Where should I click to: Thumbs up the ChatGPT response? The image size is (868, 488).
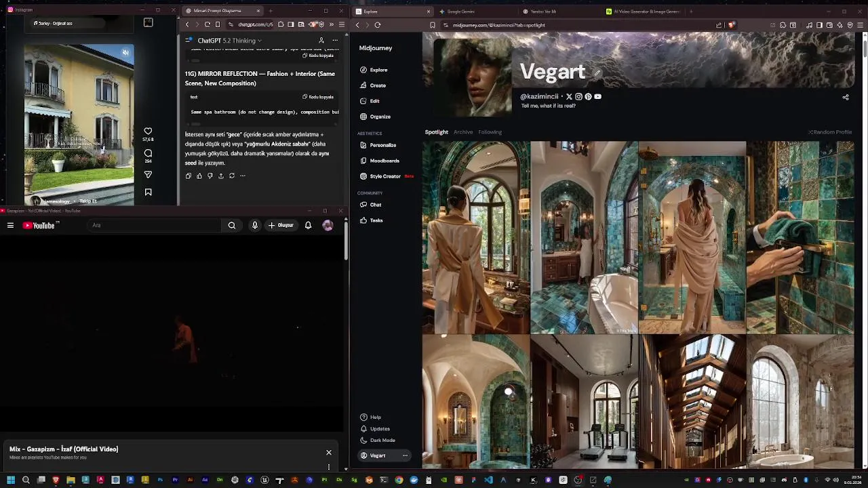pos(199,176)
